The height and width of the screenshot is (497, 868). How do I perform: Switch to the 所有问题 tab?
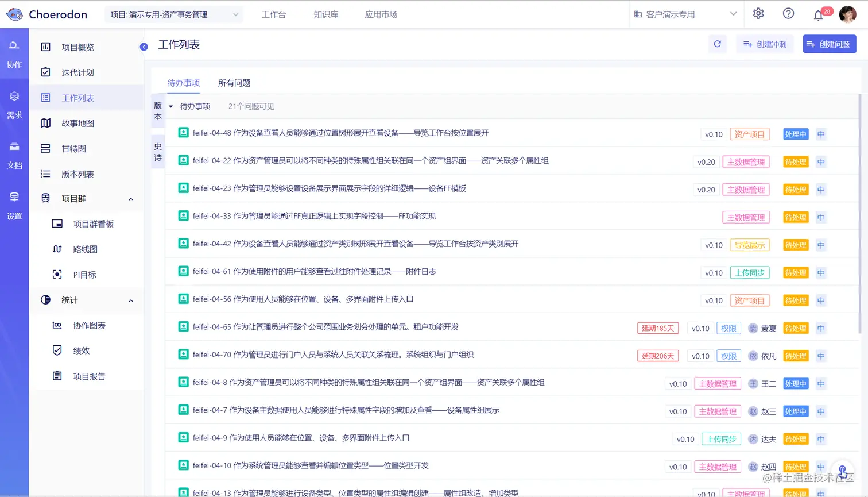click(234, 83)
